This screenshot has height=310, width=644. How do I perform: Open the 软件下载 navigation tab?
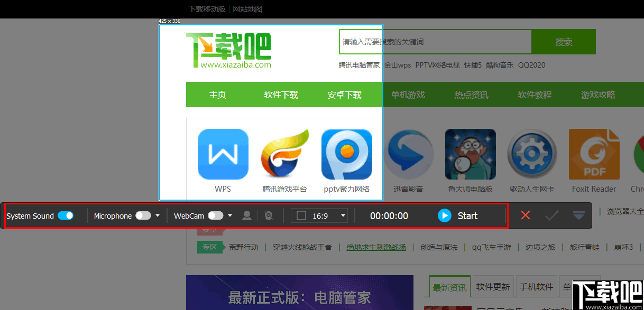tap(281, 95)
